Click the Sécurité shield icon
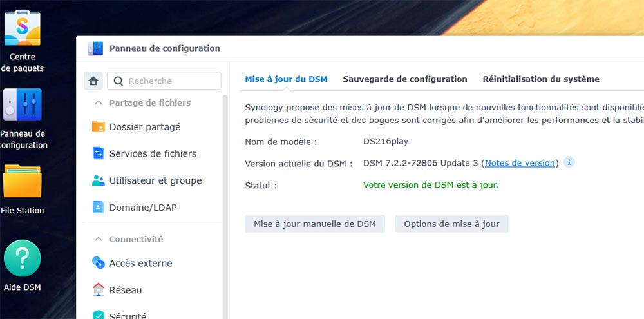This screenshot has width=644, height=319. coord(98,315)
